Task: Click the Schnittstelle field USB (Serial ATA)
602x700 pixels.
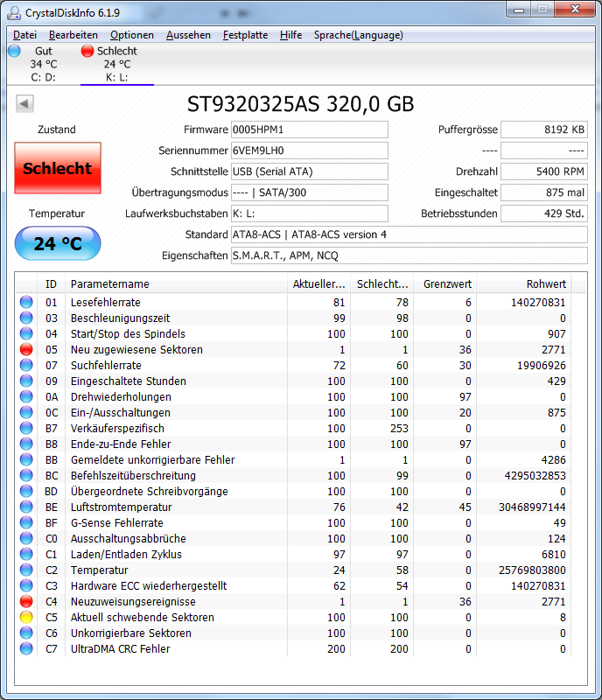Action: point(310,171)
